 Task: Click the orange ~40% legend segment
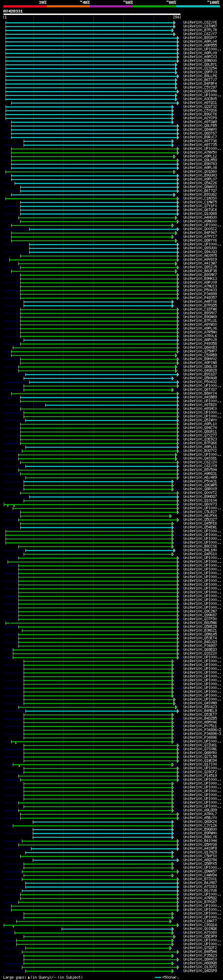pyautogui.click(x=68, y=6)
